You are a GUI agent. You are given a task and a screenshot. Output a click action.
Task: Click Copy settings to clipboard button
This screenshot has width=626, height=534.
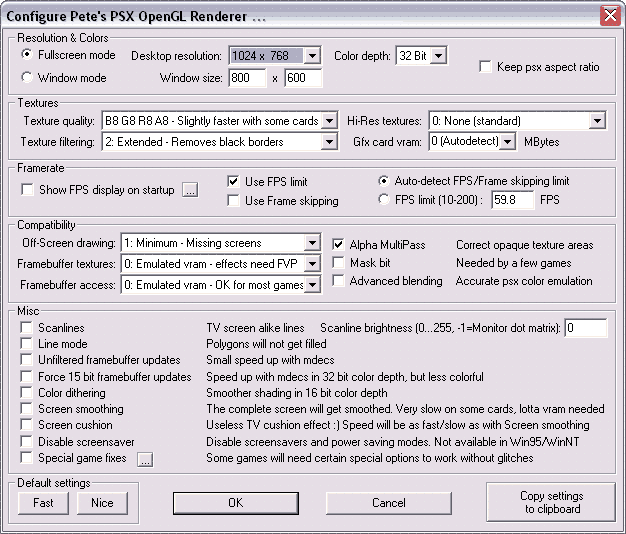(551, 502)
